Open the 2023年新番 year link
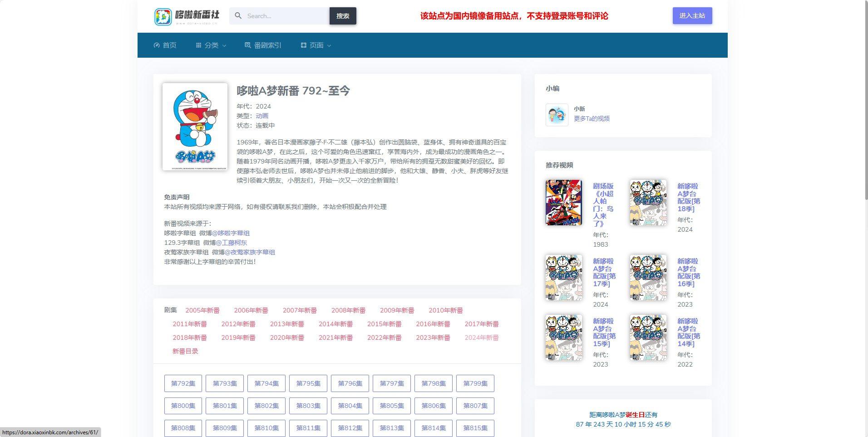The height and width of the screenshot is (437, 868). click(433, 338)
